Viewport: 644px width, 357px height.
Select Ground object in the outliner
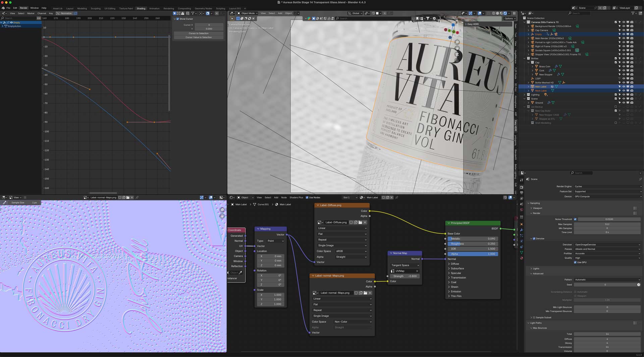(x=539, y=103)
